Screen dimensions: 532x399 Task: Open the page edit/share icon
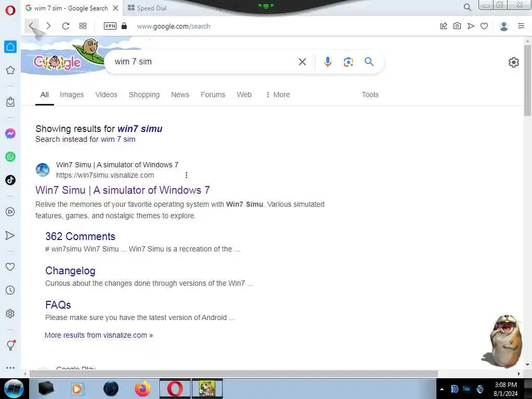(444, 26)
